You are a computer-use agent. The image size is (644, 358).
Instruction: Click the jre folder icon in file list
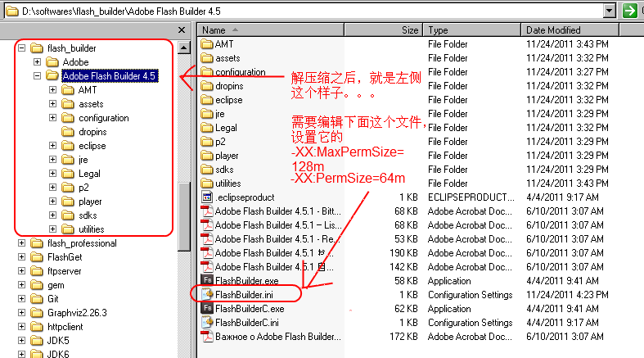(207, 113)
